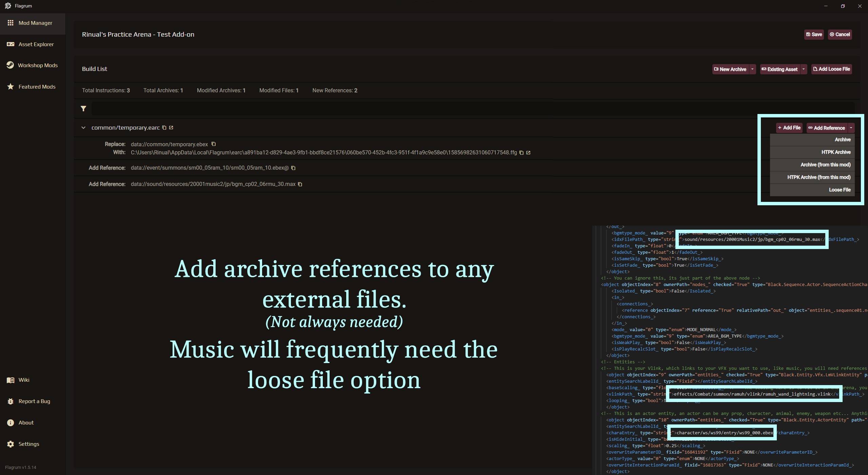The height and width of the screenshot is (475, 868).
Task: Copy the data://common/temporary.ebex path
Action: pos(213,144)
